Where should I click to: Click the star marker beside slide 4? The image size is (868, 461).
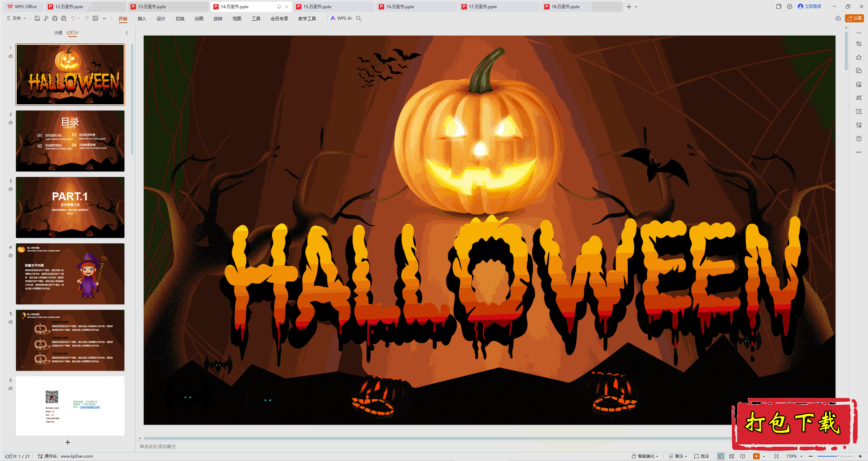11,256
